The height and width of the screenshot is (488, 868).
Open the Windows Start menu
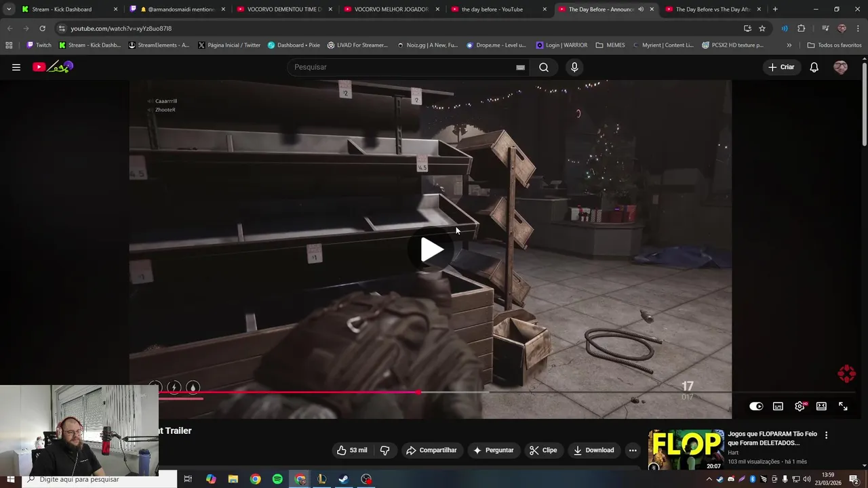click(10, 479)
